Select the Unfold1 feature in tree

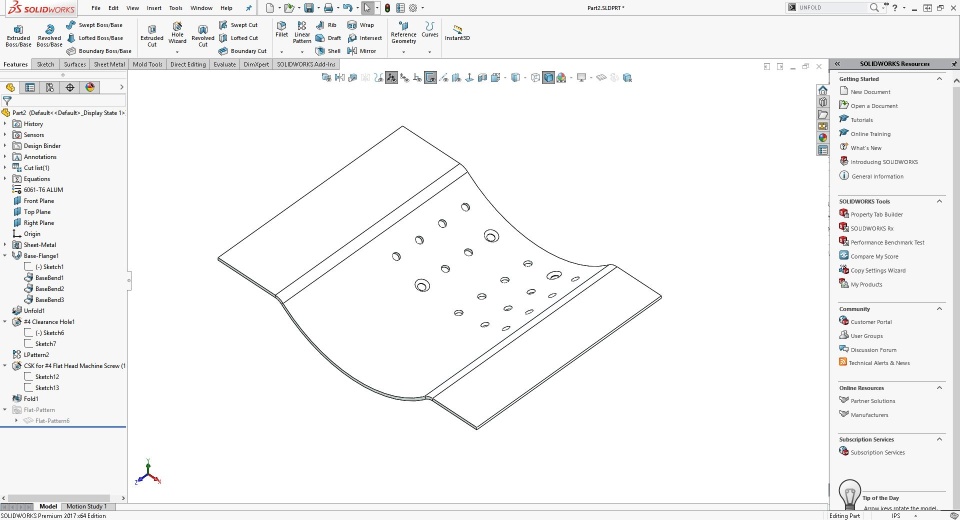point(34,311)
